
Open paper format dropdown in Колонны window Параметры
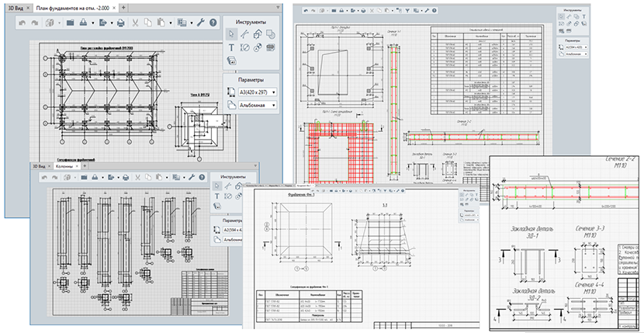[232, 230]
